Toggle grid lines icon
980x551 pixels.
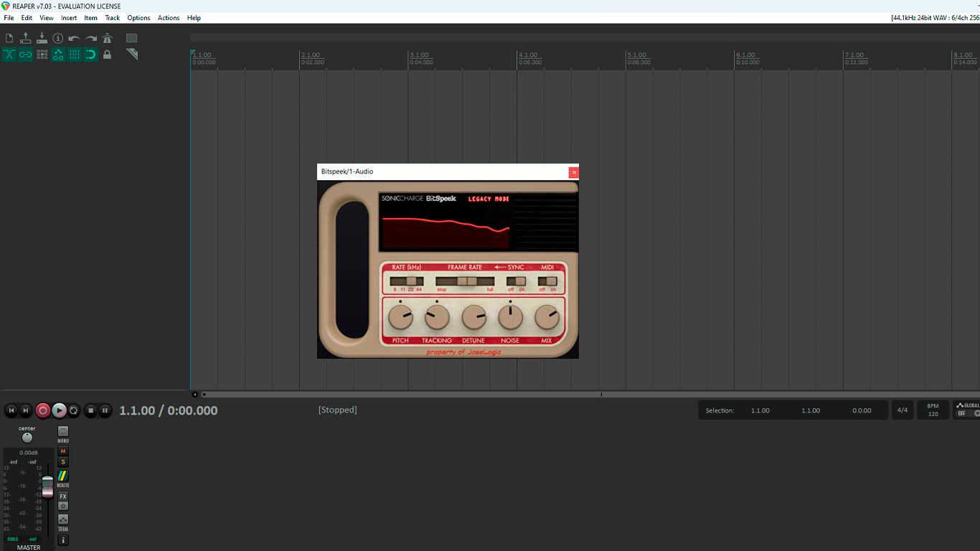[x=75, y=55]
